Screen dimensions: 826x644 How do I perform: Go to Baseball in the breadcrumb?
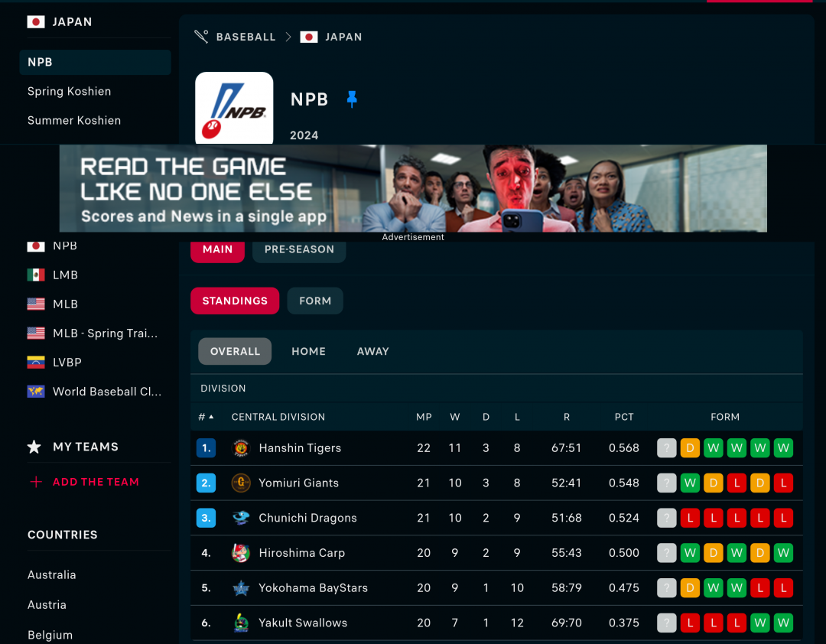pyautogui.click(x=246, y=37)
